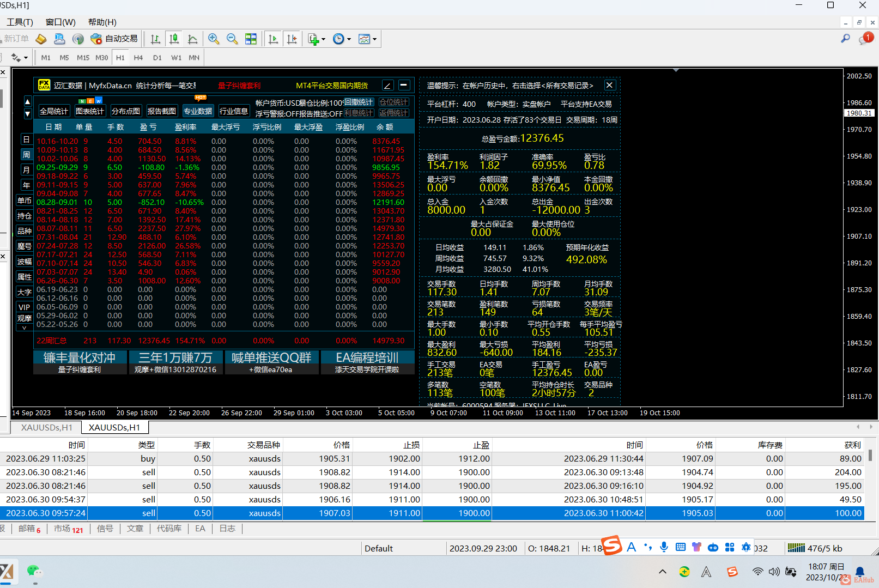879x588 pixels.
Task: Open the 工具(T) menu
Action: (x=20, y=22)
